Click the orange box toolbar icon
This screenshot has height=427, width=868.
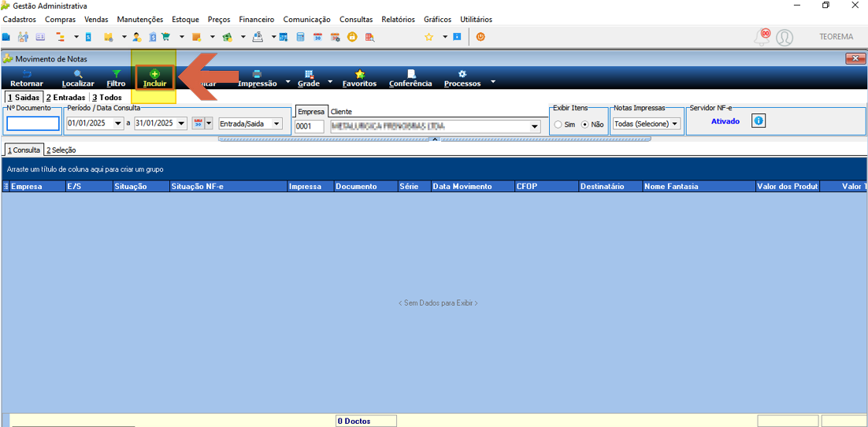195,37
